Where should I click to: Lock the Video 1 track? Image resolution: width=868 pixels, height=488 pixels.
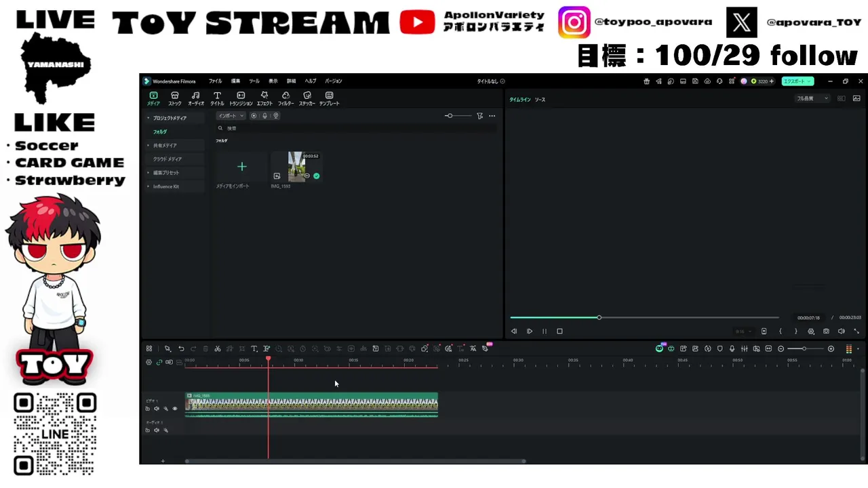(148, 409)
